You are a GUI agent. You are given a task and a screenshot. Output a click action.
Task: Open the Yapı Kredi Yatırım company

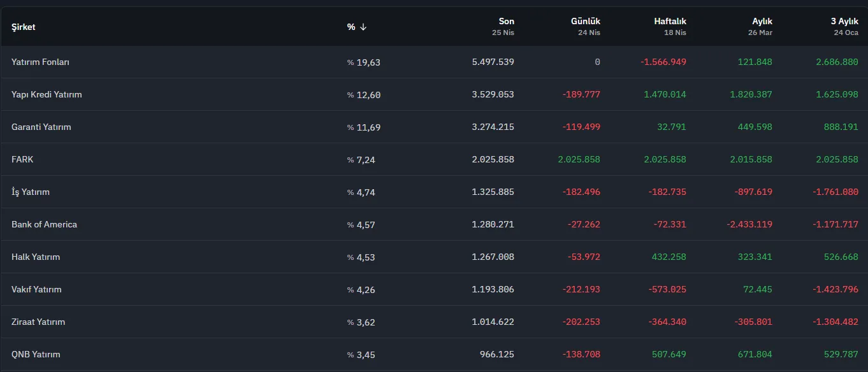(x=47, y=94)
